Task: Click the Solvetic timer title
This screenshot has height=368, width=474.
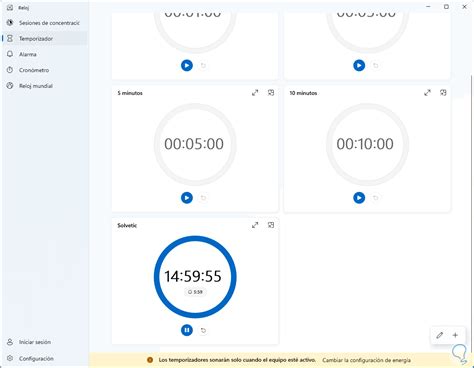Action: (127, 226)
